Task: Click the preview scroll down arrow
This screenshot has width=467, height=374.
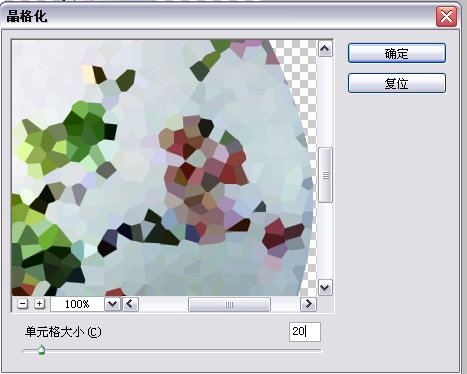Action: click(325, 287)
